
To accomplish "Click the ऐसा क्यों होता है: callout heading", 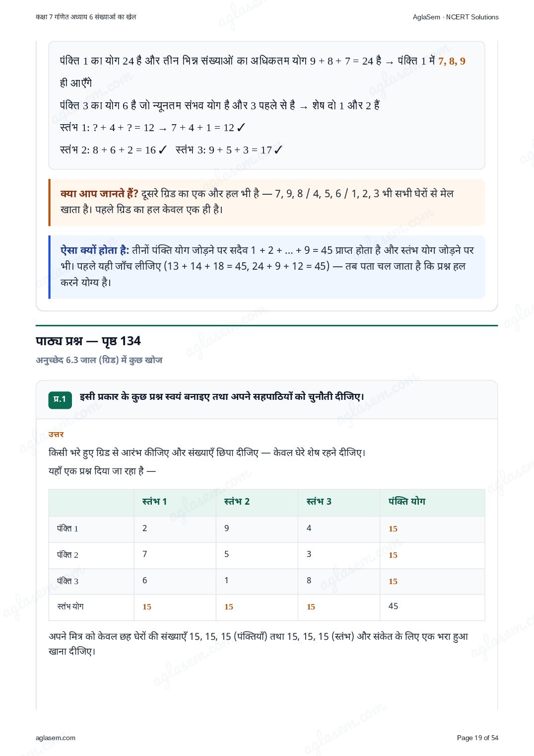I will (x=95, y=250).
